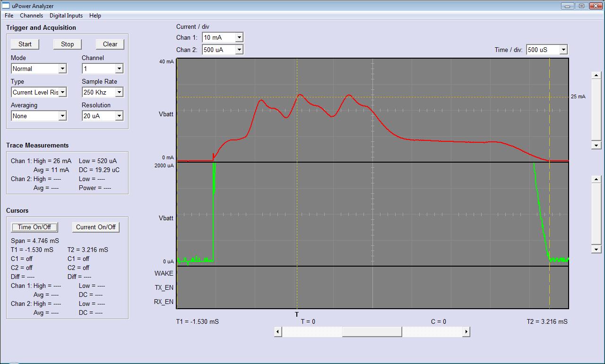Start the acquisition
605x364 pixels.
click(x=25, y=44)
